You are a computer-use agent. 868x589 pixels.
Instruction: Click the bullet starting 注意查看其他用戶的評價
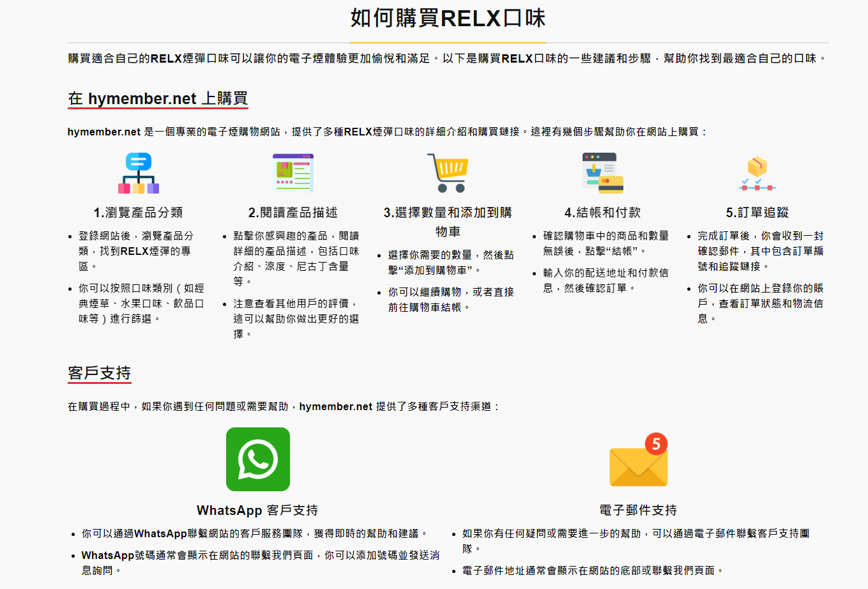point(296,319)
